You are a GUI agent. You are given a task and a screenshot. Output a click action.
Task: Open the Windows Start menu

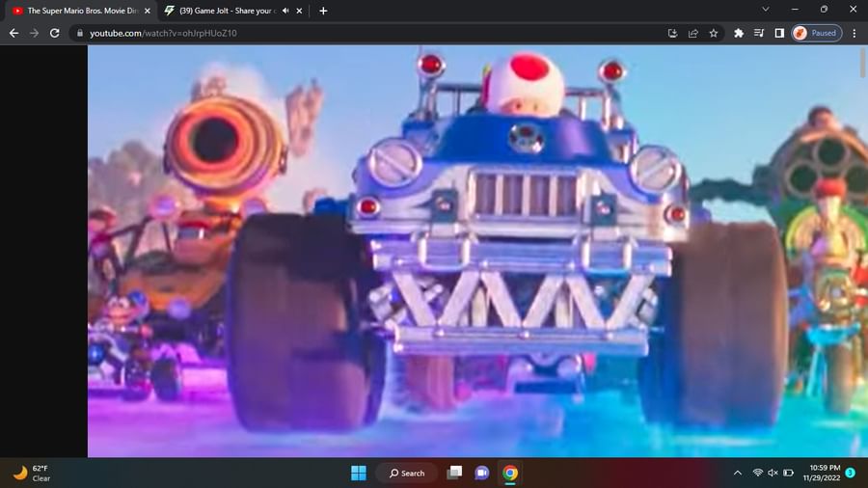pos(359,474)
